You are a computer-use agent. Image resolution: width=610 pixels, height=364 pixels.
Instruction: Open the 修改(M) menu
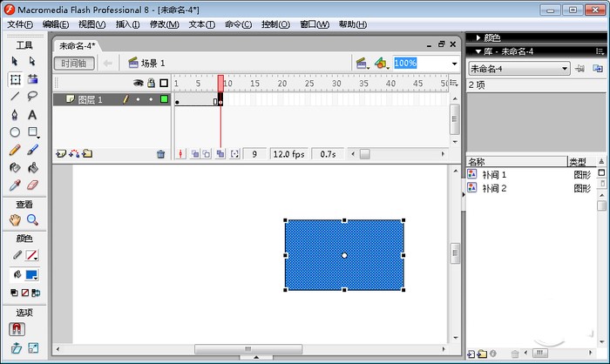[164, 24]
